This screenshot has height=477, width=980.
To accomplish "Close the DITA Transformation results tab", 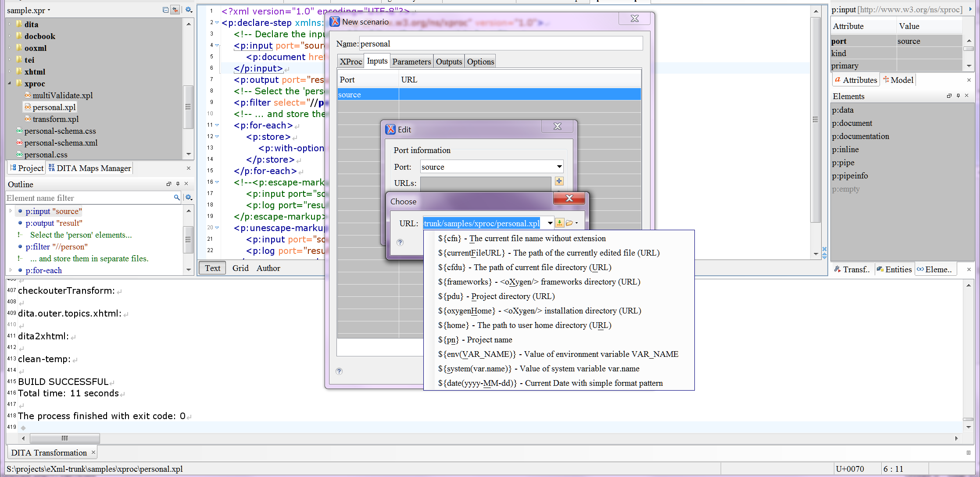I will [x=93, y=452].
